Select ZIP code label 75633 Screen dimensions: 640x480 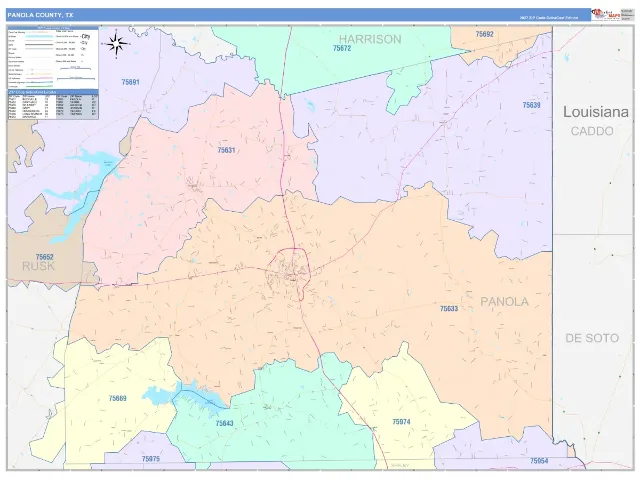[449, 309]
